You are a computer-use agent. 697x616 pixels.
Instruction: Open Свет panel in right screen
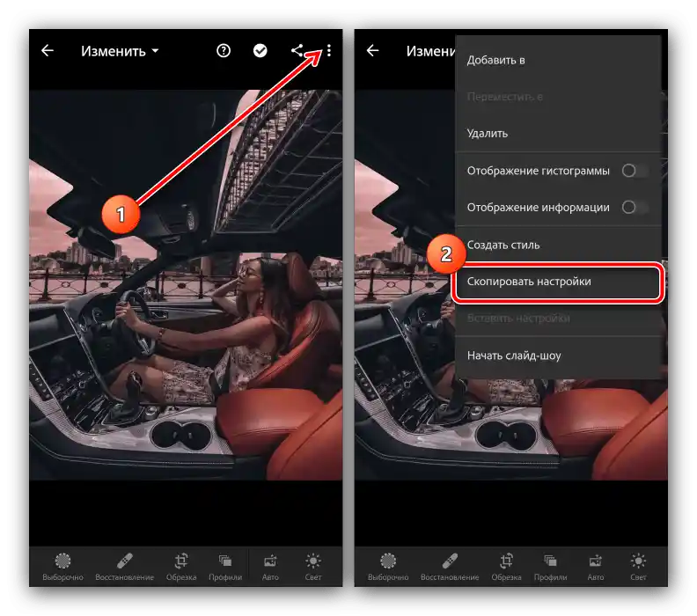tap(638, 567)
